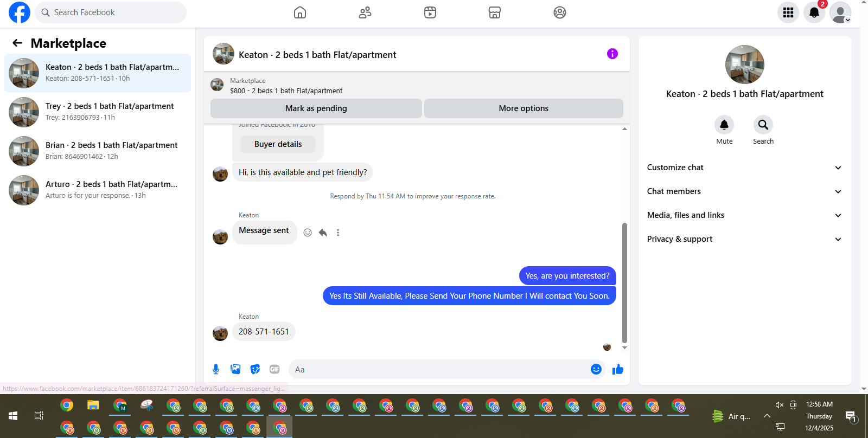Open File Explorer in the taskbar
868x438 pixels.
point(93,405)
